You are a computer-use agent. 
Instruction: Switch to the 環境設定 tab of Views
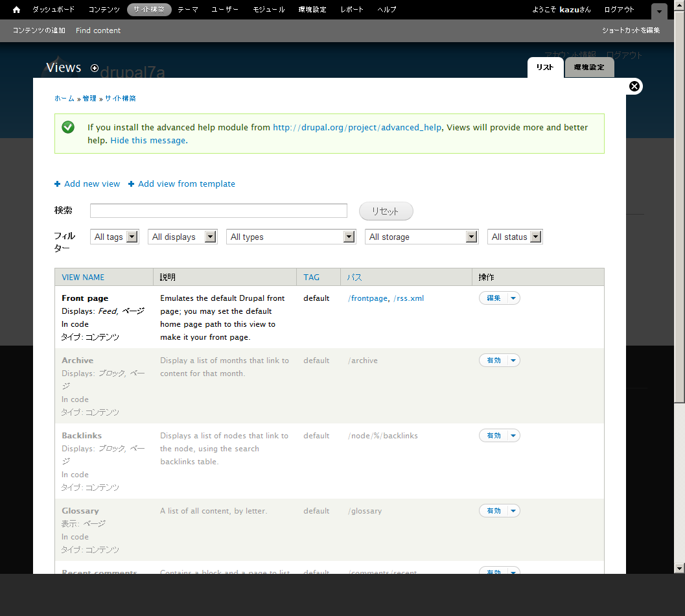pos(589,67)
